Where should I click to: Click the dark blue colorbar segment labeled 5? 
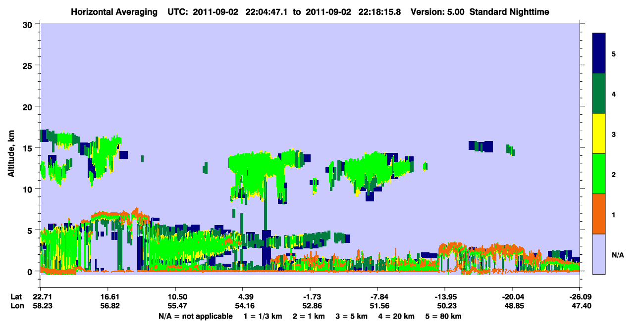pyautogui.click(x=599, y=53)
